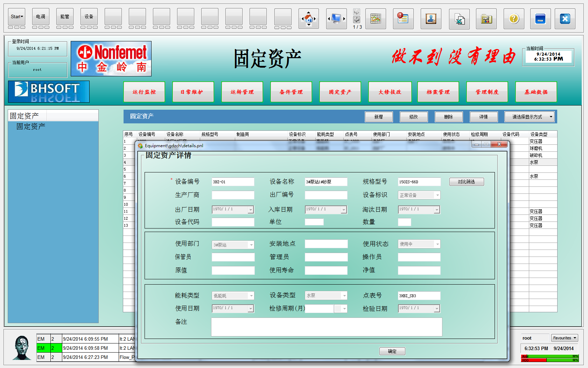This screenshot has height=368, width=588.
Task: Click the 设备编号 field containing 3BZ-01
Action: [x=233, y=182]
